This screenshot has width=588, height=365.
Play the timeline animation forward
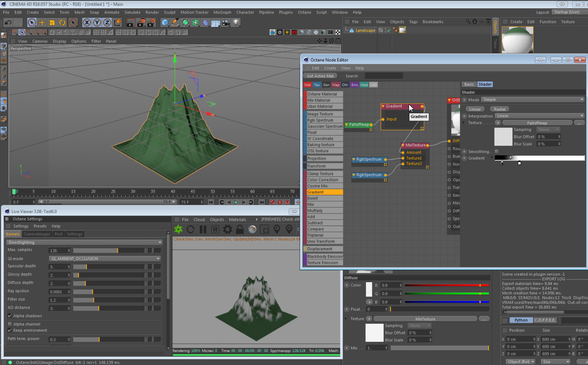[236, 202]
